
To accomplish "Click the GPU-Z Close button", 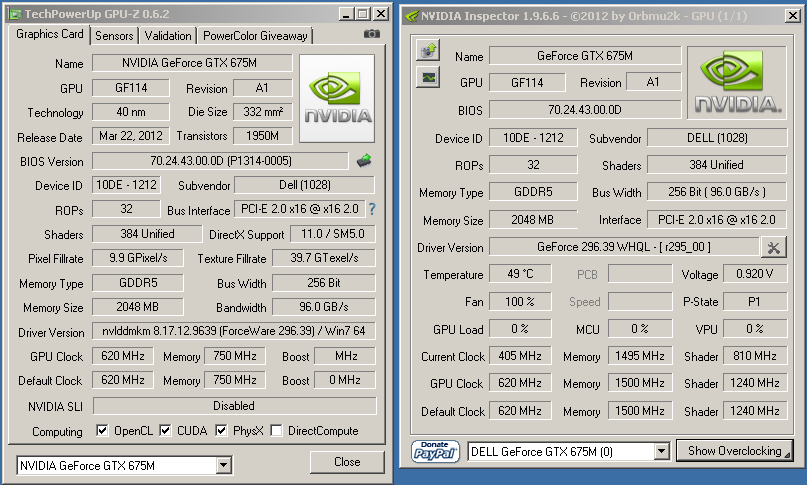I will [347, 462].
